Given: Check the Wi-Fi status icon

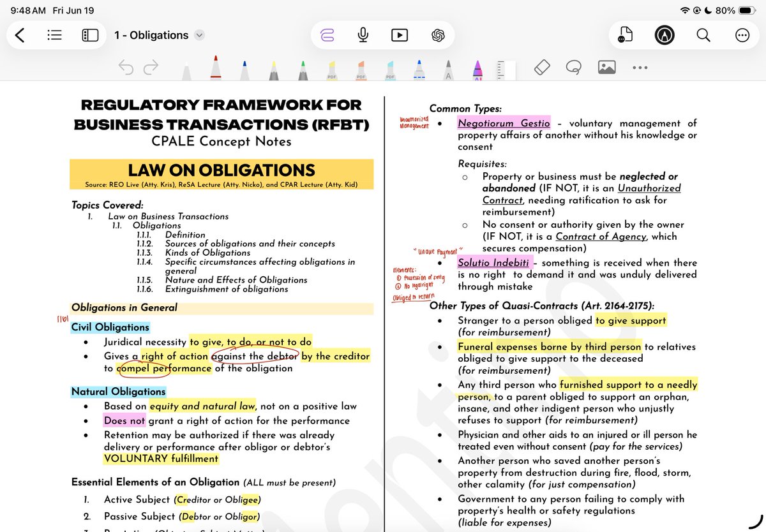Looking at the screenshot, I should coord(685,11).
